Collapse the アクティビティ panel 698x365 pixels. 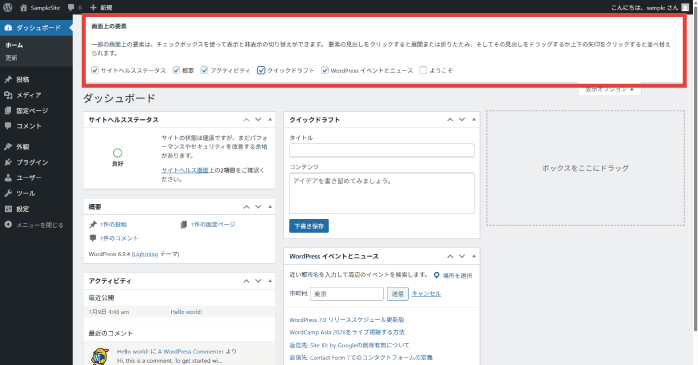click(270, 281)
